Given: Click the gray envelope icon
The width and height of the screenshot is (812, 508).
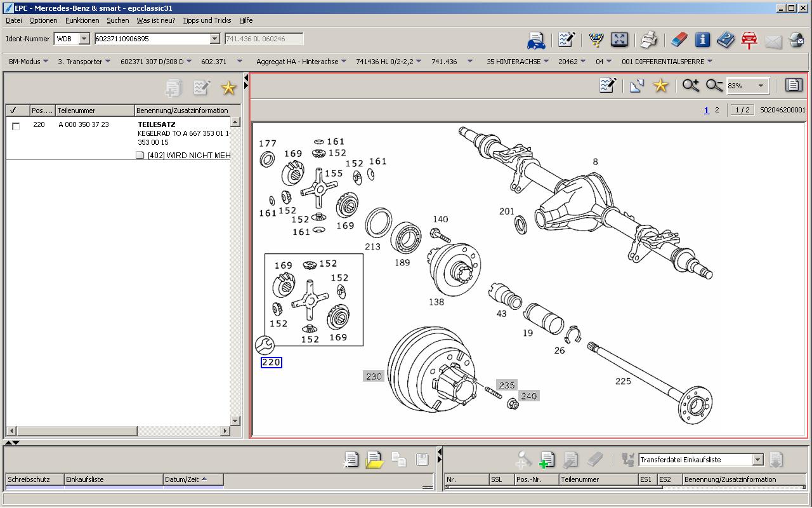Looking at the screenshot, I should (x=773, y=42).
